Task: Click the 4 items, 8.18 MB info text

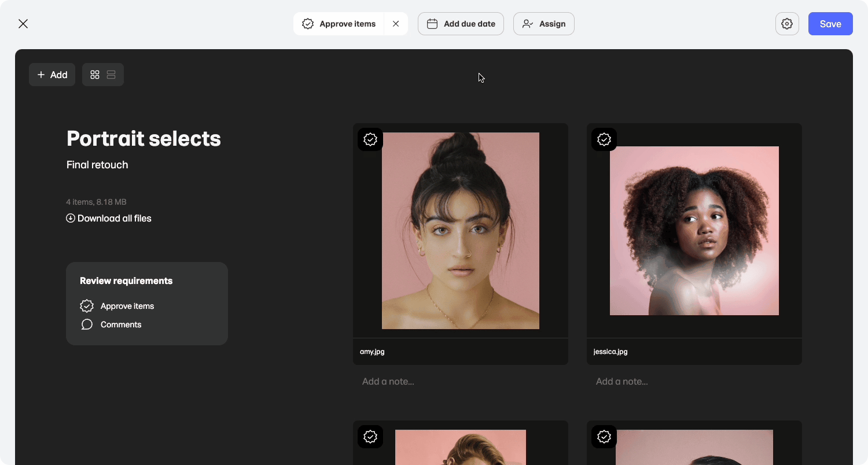Action: pos(96,202)
